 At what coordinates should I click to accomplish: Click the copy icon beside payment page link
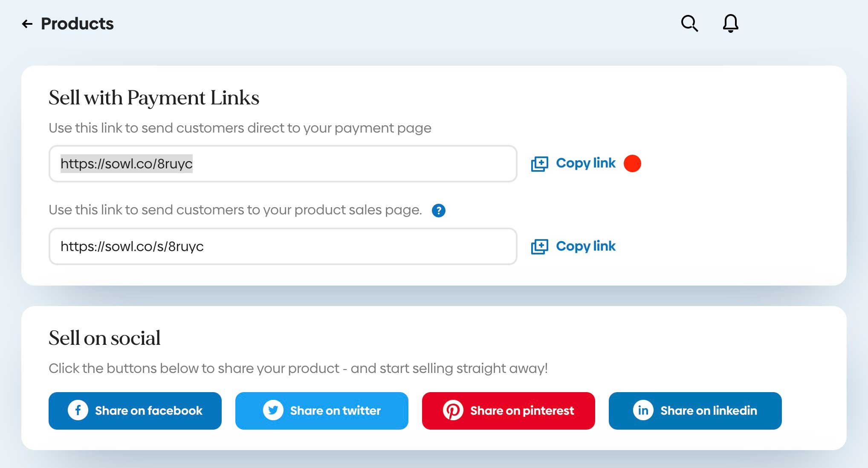point(539,164)
